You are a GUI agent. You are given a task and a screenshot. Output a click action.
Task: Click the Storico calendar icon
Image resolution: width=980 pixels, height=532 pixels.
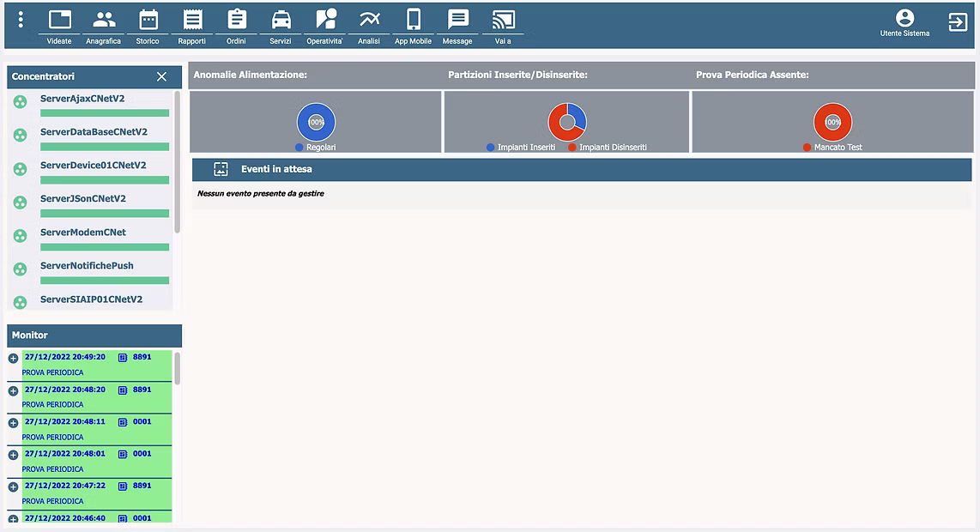tap(148, 21)
